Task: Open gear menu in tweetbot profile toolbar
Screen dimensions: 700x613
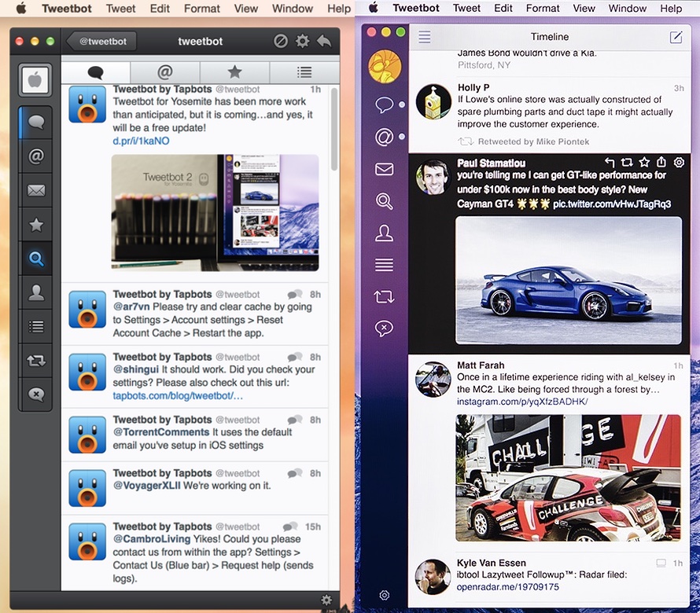Action: [x=302, y=41]
